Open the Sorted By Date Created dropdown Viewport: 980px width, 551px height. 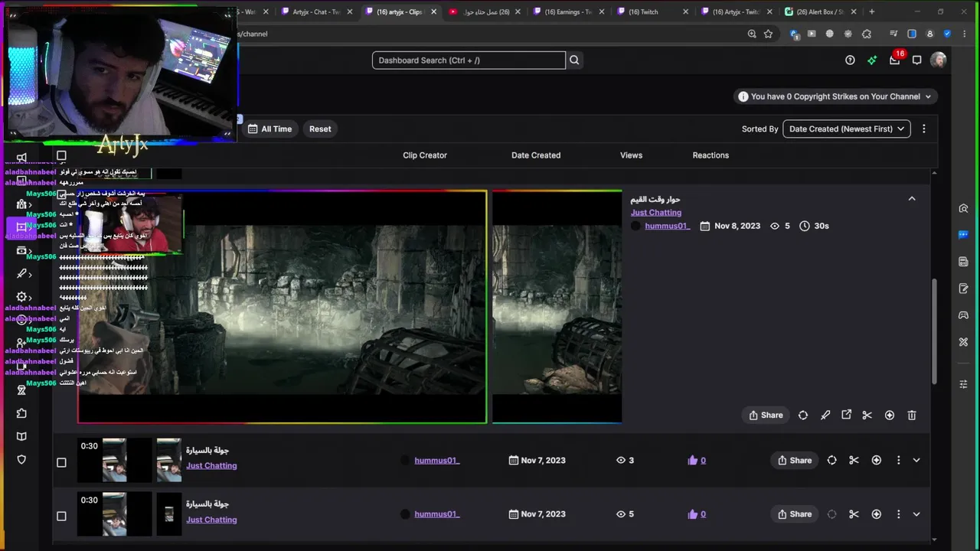[846, 129]
